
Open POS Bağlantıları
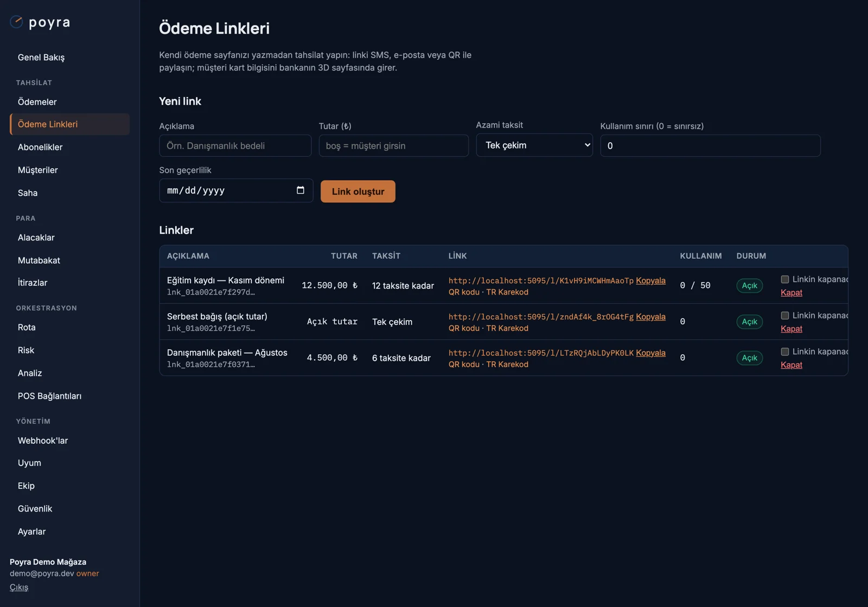(x=50, y=396)
